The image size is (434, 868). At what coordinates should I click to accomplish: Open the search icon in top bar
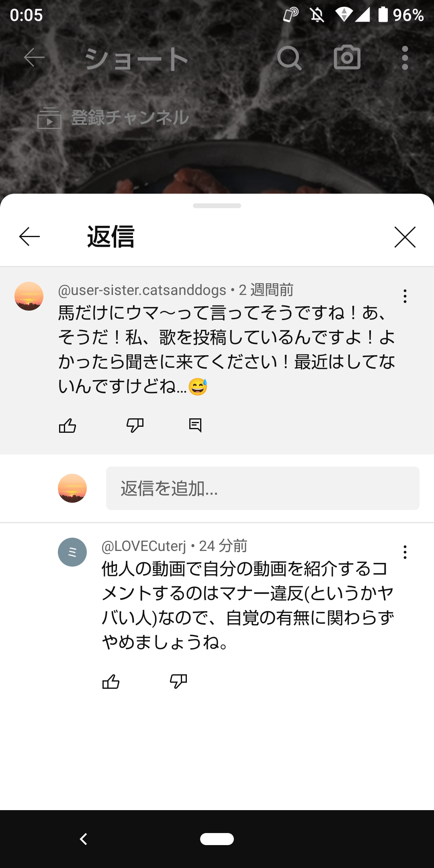coord(289,58)
